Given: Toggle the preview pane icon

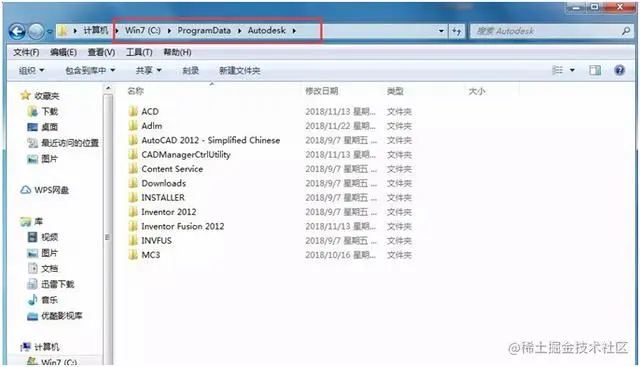Looking at the screenshot, I should 595,71.
